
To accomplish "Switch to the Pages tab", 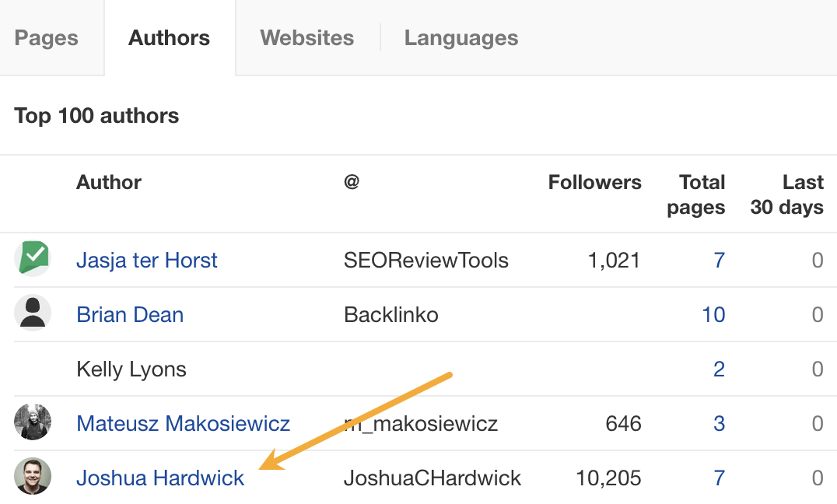I will tap(47, 37).
